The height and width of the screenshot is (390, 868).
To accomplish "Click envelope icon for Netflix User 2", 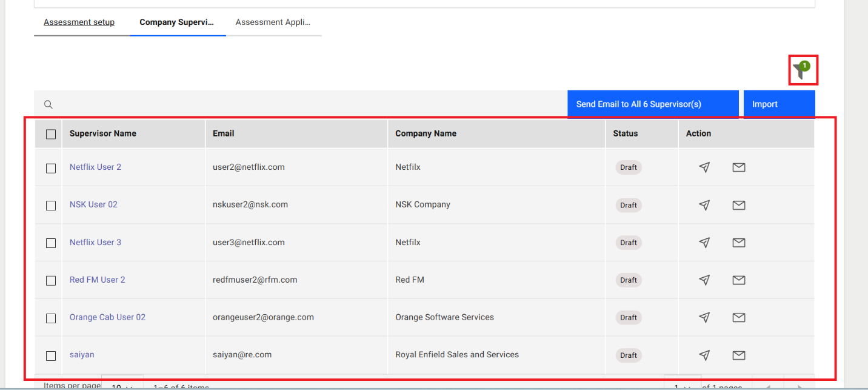I will pos(738,167).
